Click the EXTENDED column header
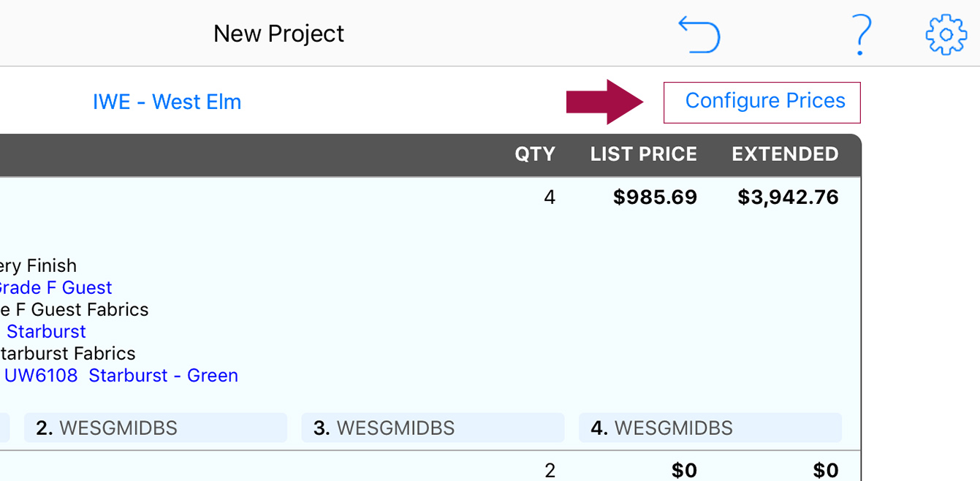 [786, 154]
